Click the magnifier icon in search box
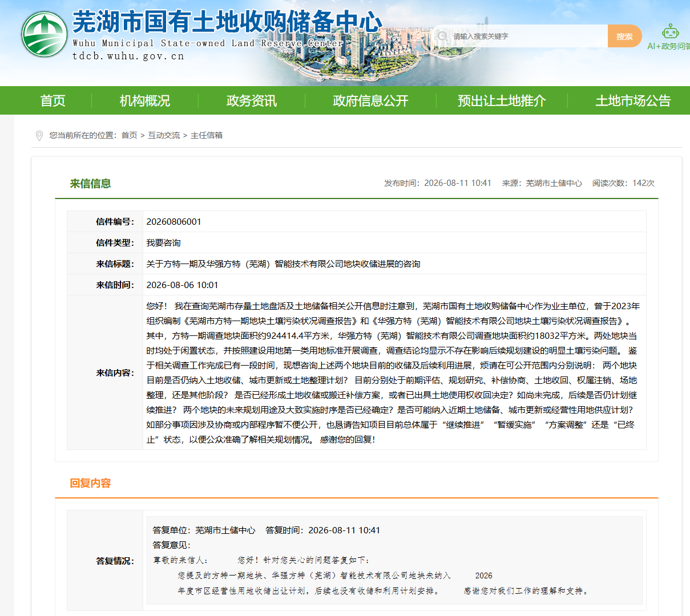This screenshot has width=690, height=616. (x=442, y=36)
